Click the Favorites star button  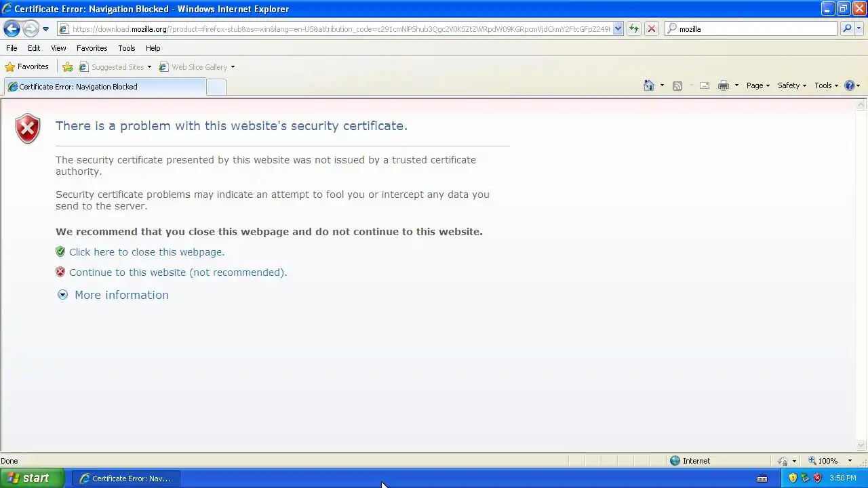tap(27, 67)
